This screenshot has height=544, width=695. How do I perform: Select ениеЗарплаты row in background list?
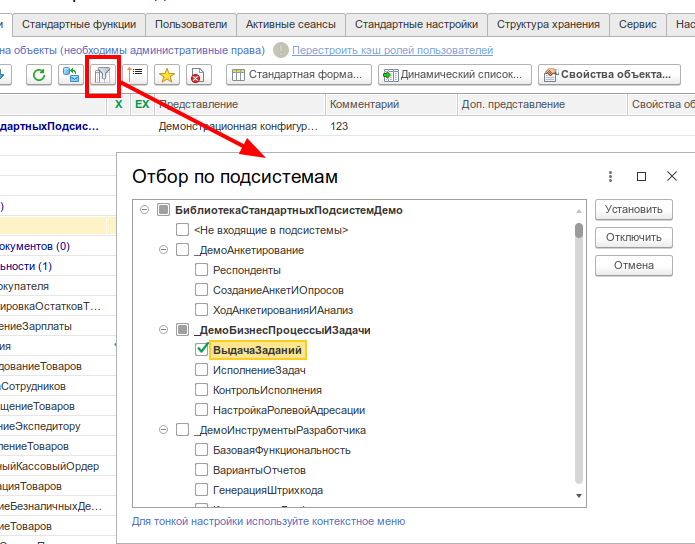click(x=36, y=326)
